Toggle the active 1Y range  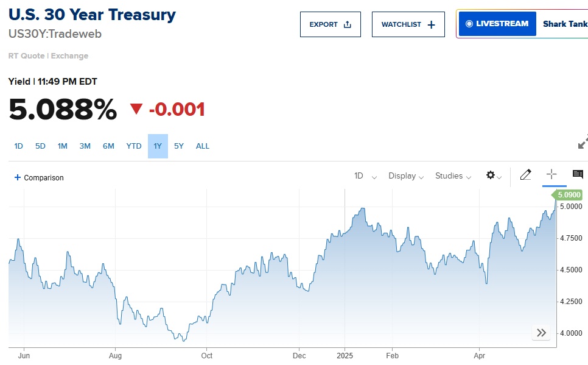(158, 146)
